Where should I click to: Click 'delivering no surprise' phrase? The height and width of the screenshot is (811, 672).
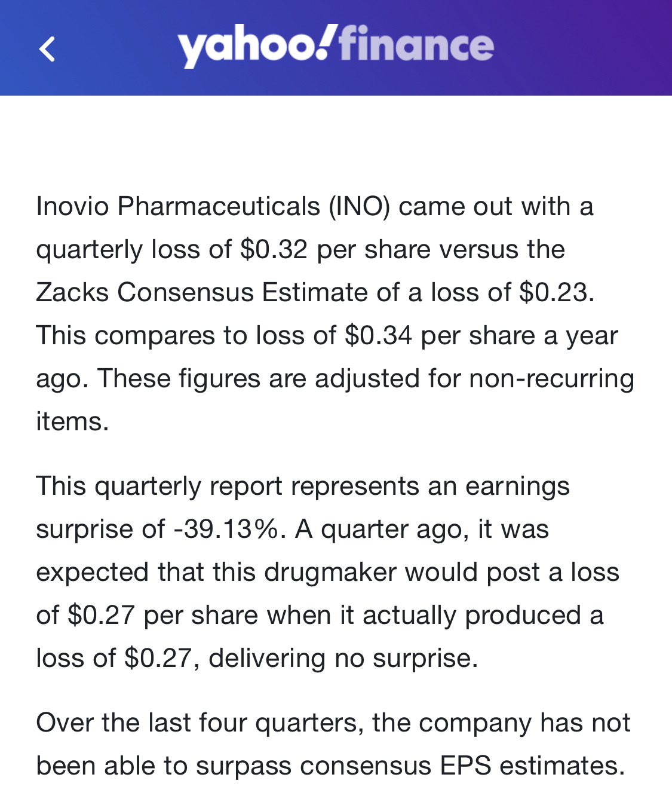click(x=343, y=659)
